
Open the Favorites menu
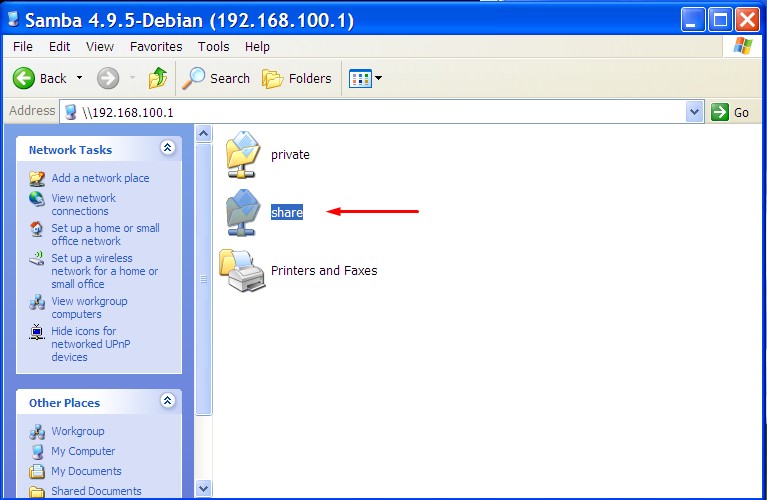(x=156, y=46)
